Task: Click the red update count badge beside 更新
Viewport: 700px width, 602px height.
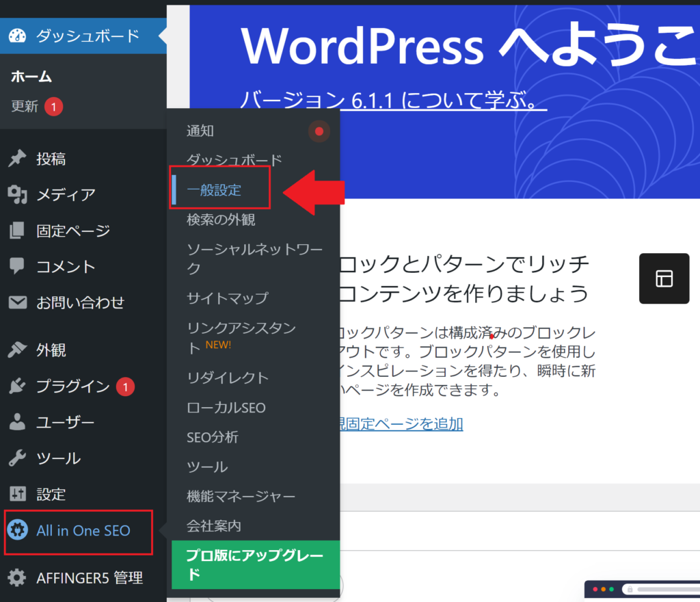Action: coord(53,107)
